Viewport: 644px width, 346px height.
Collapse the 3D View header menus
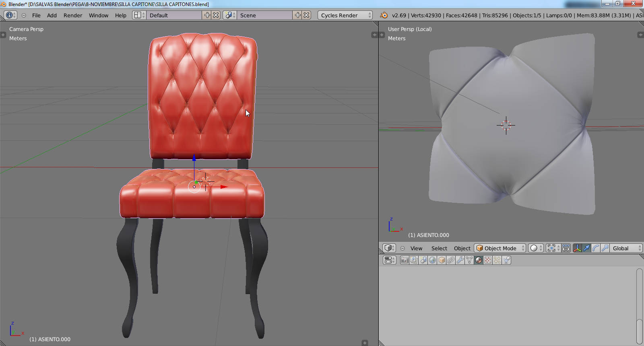tap(402, 248)
